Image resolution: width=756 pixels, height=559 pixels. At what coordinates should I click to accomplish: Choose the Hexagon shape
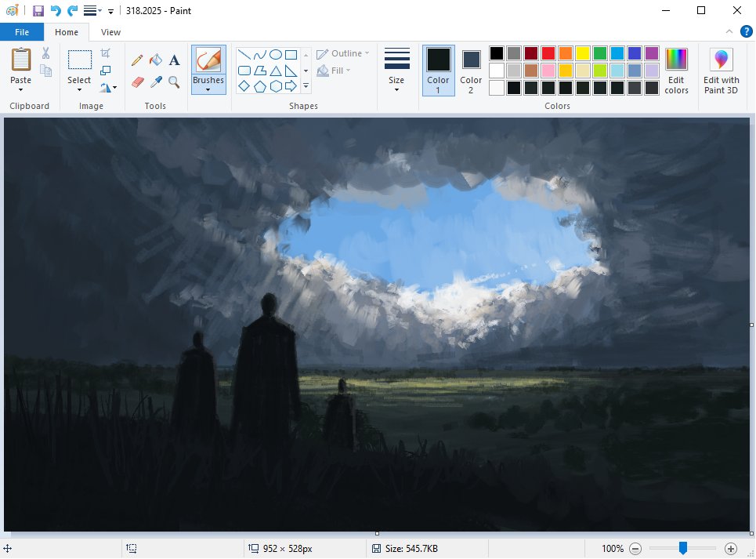pyautogui.click(x=275, y=86)
